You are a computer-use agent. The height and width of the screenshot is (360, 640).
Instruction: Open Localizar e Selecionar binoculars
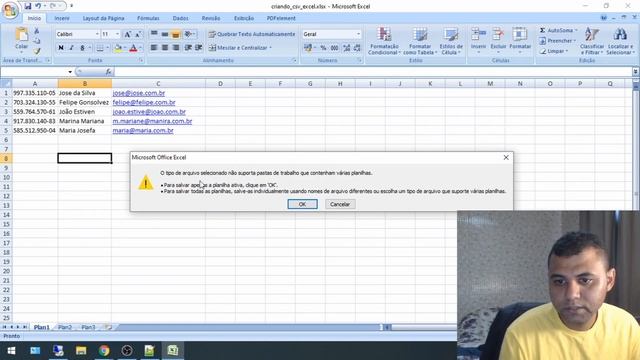pyautogui.click(x=620, y=41)
